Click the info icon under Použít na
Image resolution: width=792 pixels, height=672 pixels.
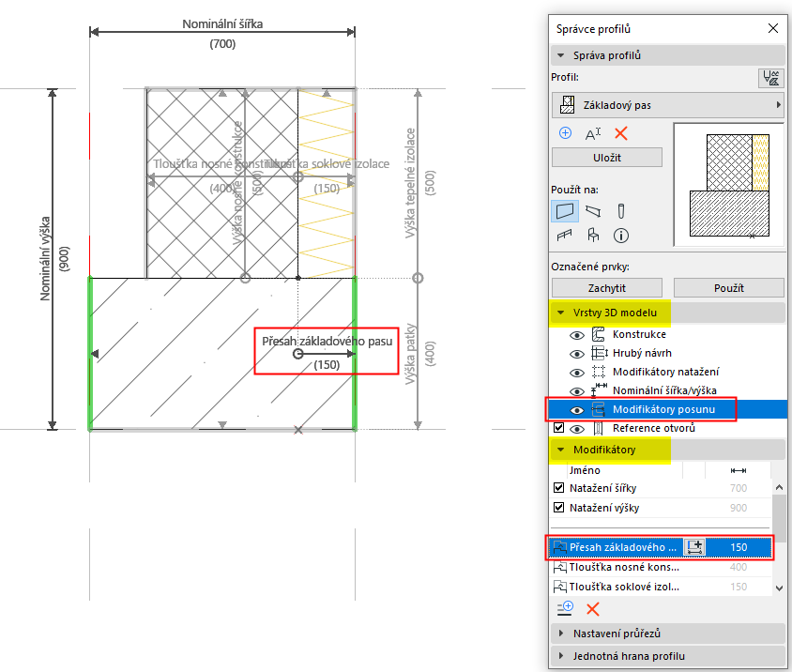tap(621, 236)
